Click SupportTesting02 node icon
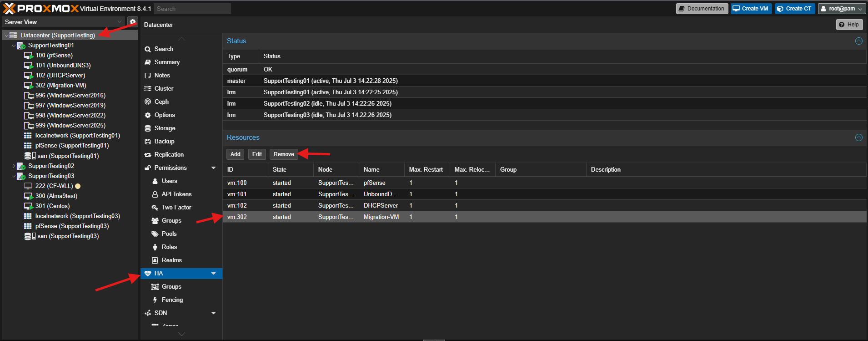This screenshot has height=341, width=868. point(21,166)
